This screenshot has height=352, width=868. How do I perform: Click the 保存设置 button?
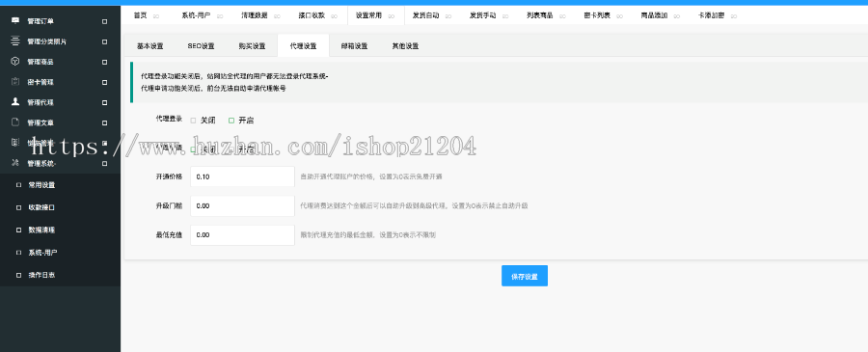click(525, 276)
